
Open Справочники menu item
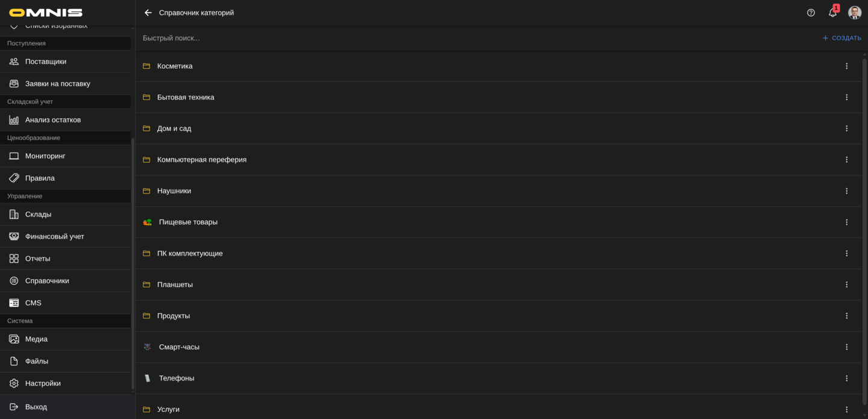(47, 281)
